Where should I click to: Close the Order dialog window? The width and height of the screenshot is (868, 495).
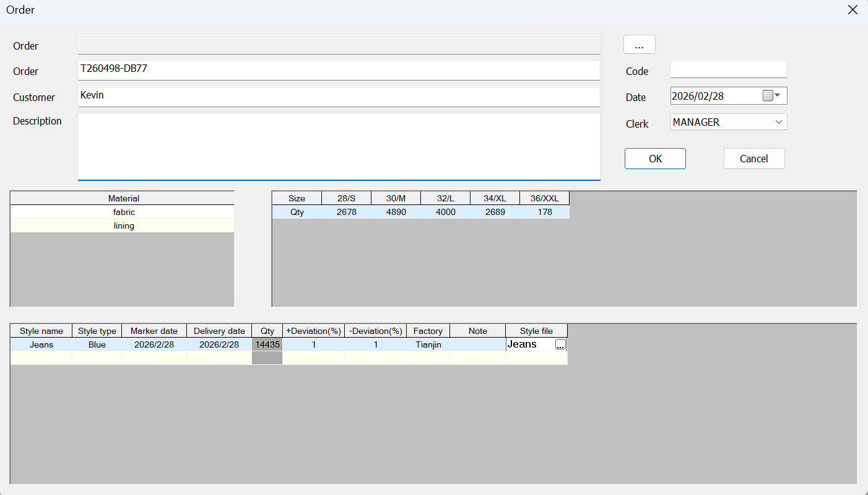[x=853, y=10]
